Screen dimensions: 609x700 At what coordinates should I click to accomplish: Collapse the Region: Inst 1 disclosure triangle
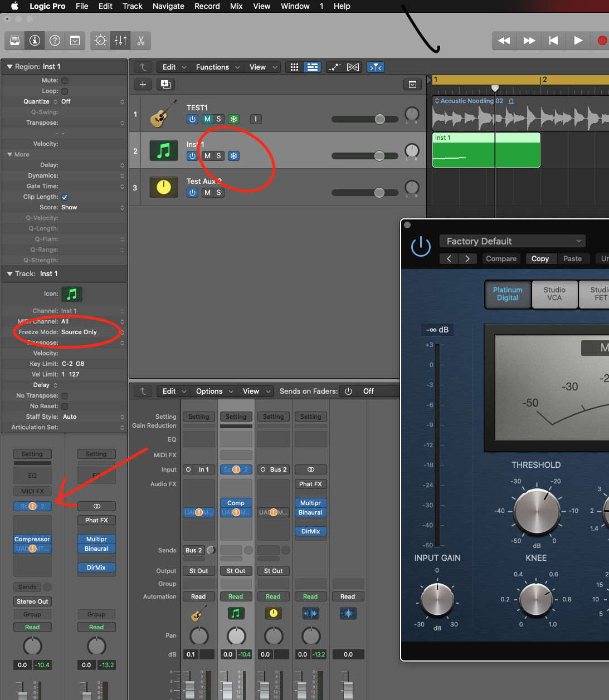pos(9,66)
